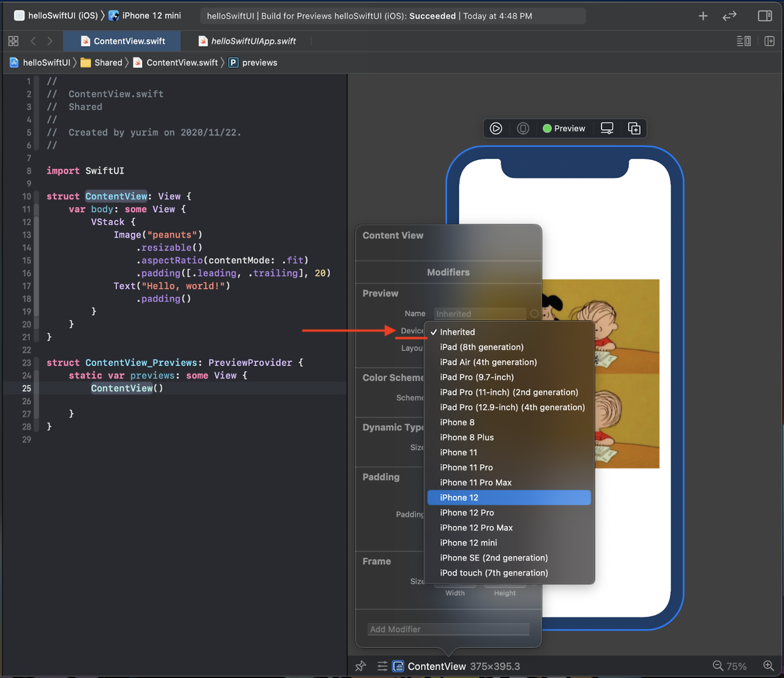Click the code on line 25, ContentView()

click(127, 388)
